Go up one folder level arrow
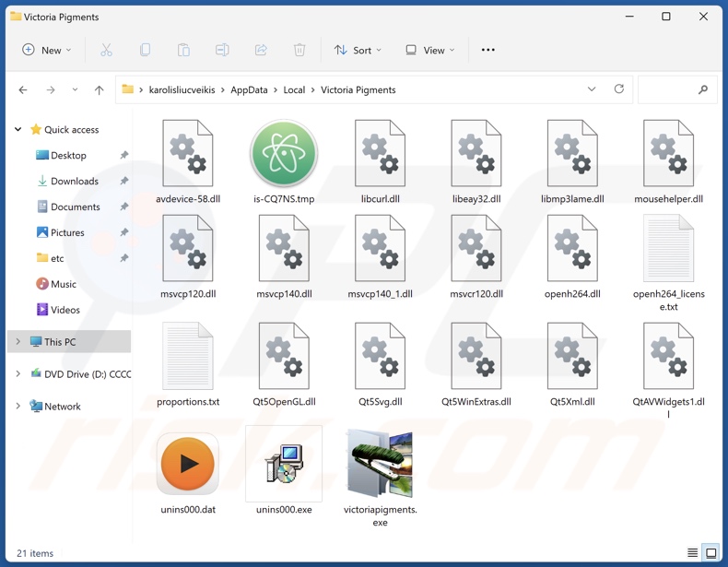 click(99, 90)
